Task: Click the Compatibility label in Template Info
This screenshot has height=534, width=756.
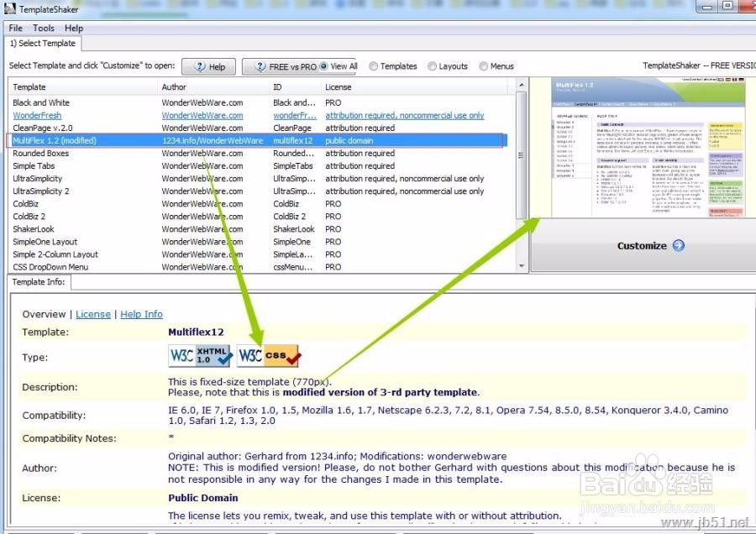Action: 54,416
